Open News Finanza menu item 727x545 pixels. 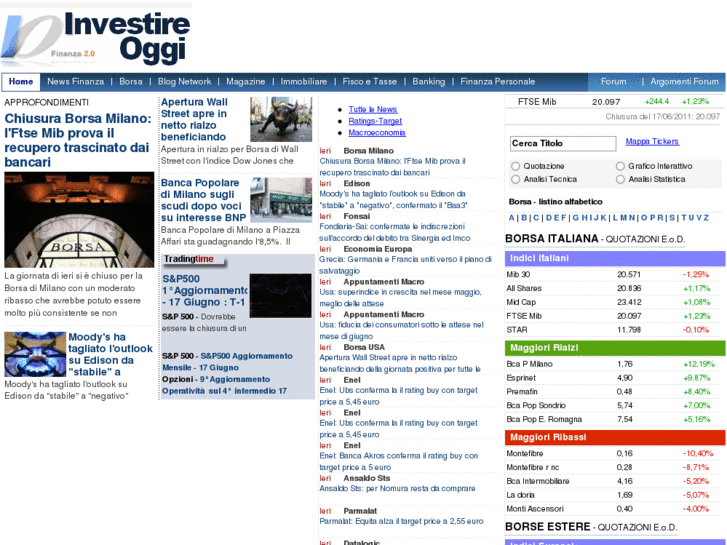point(76,82)
